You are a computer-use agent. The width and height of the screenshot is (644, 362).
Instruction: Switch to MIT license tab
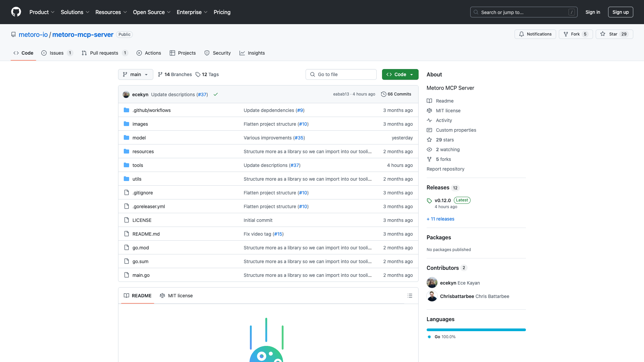click(x=176, y=296)
